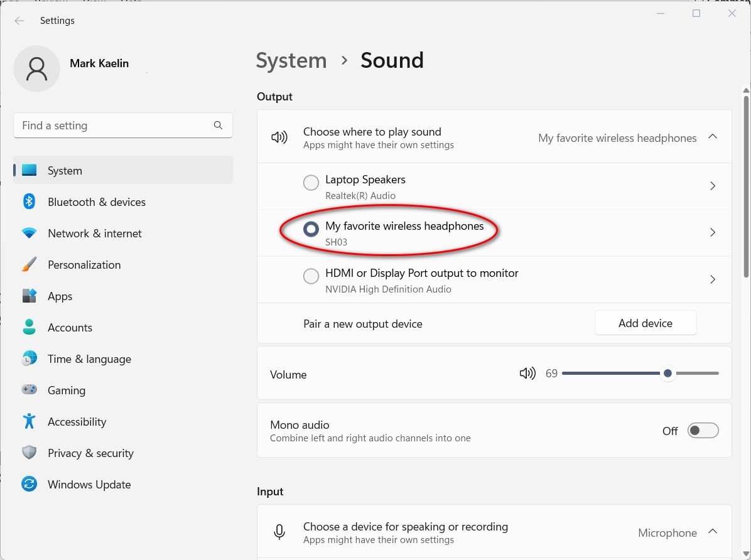Select HDMI or Display Port output radio button
Viewport: 751px width, 560px height.
311,276
